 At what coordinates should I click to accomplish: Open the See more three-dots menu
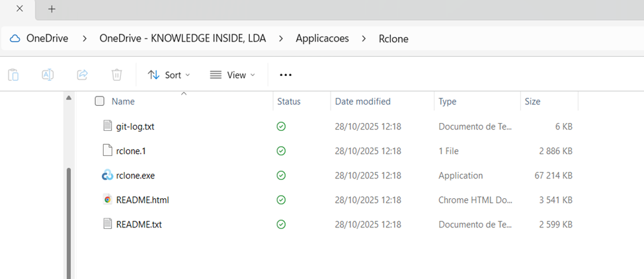pyautogui.click(x=286, y=75)
